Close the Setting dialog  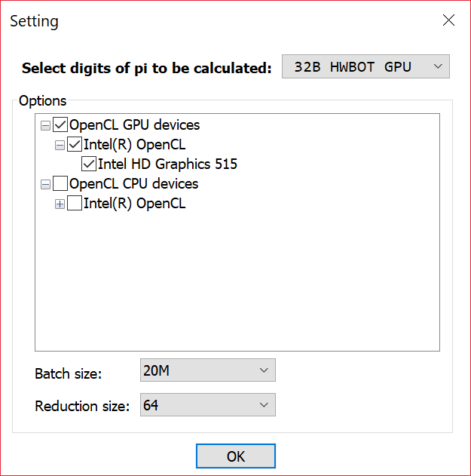(448, 20)
